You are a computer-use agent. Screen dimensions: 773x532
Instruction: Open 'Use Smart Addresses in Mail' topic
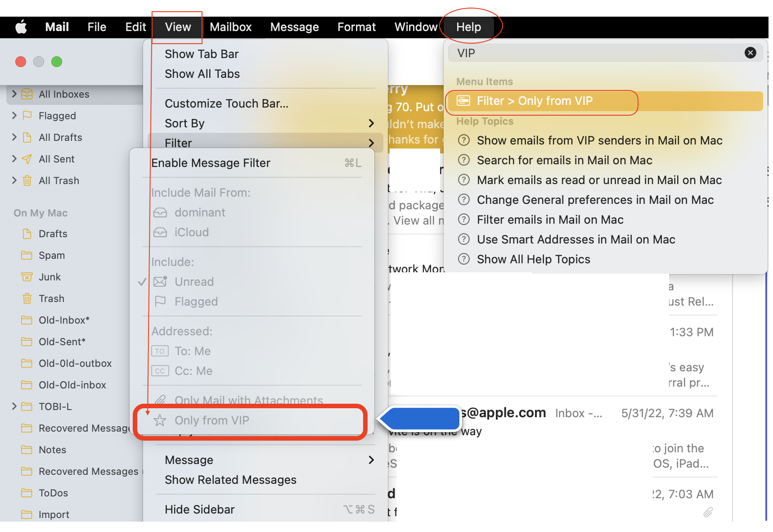605,239
